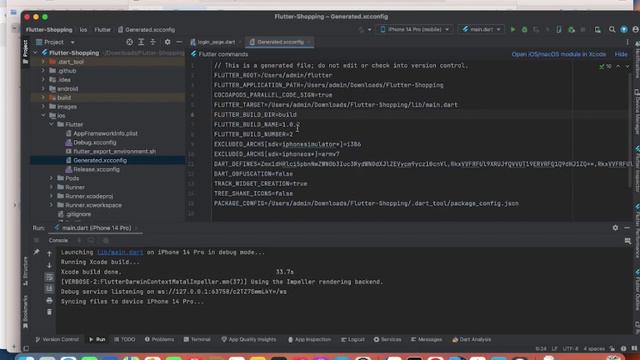Select the .gitignore file in tree
Screen dimensions: 640x360
click(x=78, y=214)
